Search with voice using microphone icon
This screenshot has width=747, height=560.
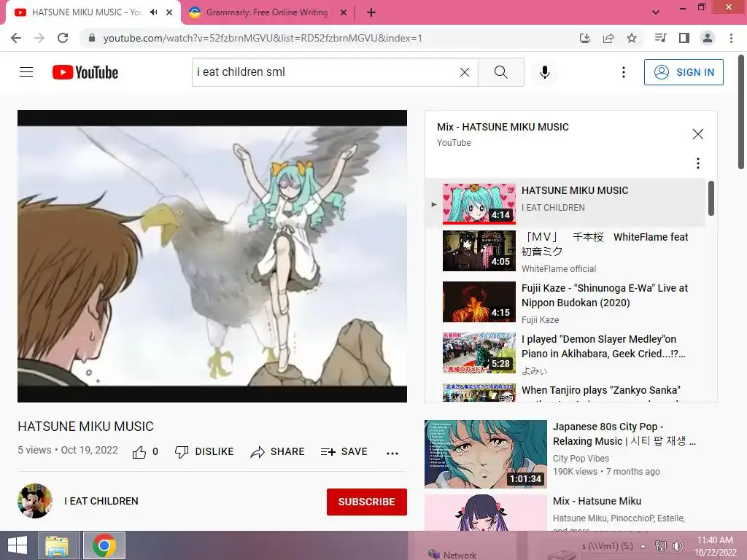(545, 72)
